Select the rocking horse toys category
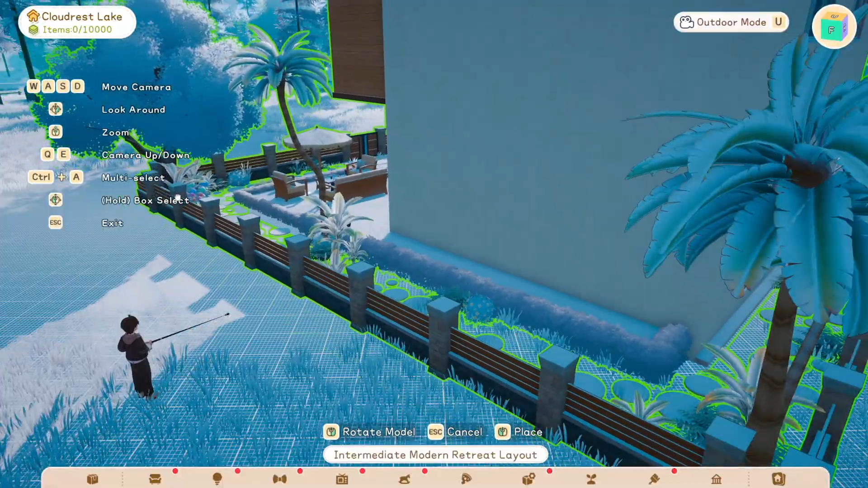 pyautogui.click(x=405, y=479)
